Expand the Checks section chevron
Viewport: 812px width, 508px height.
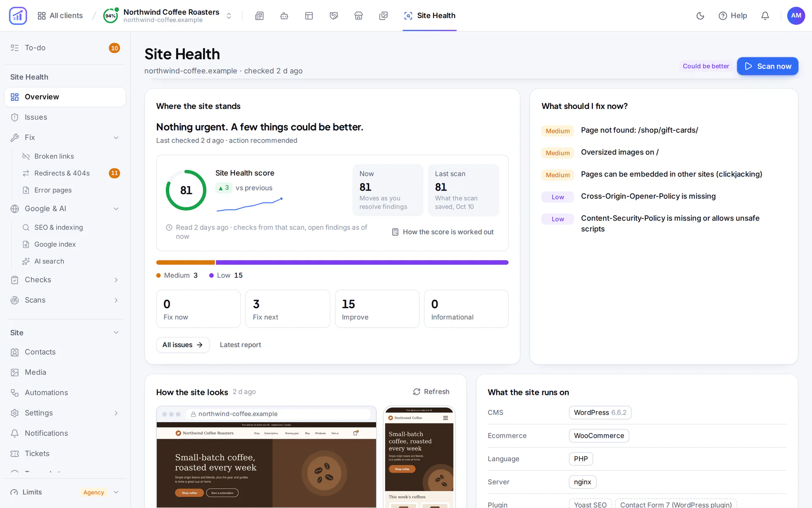point(116,280)
